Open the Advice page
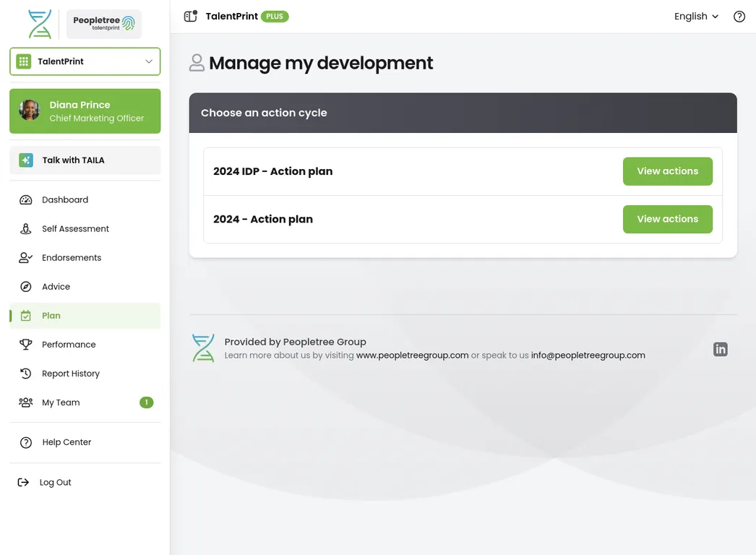This screenshot has width=756, height=555. click(85, 286)
